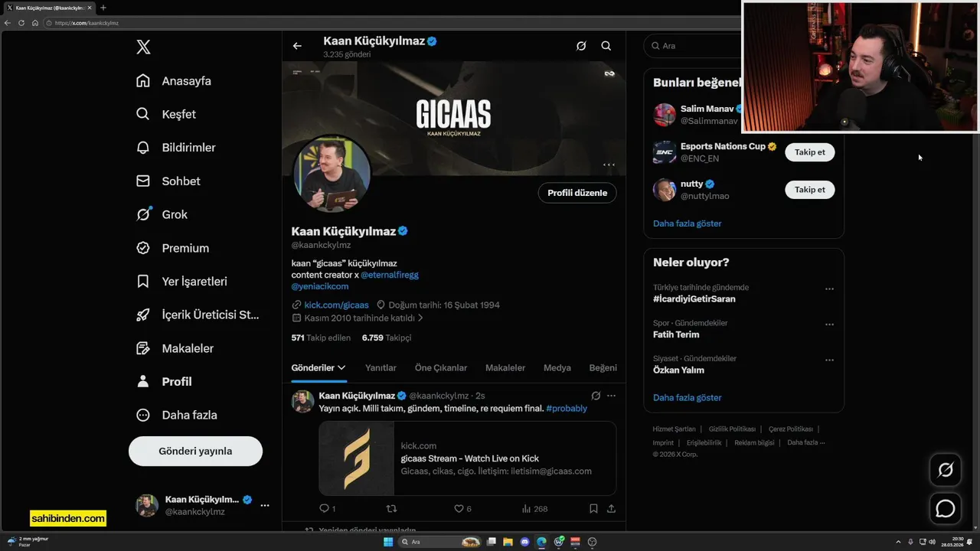Click Grok icon in profile header
This screenshot has width=980, height=551.
(581, 46)
